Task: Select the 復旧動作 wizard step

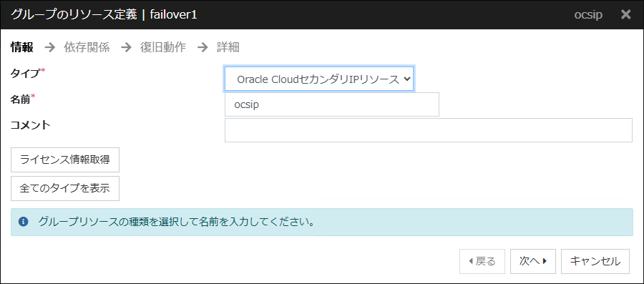Action: click(163, 48)
